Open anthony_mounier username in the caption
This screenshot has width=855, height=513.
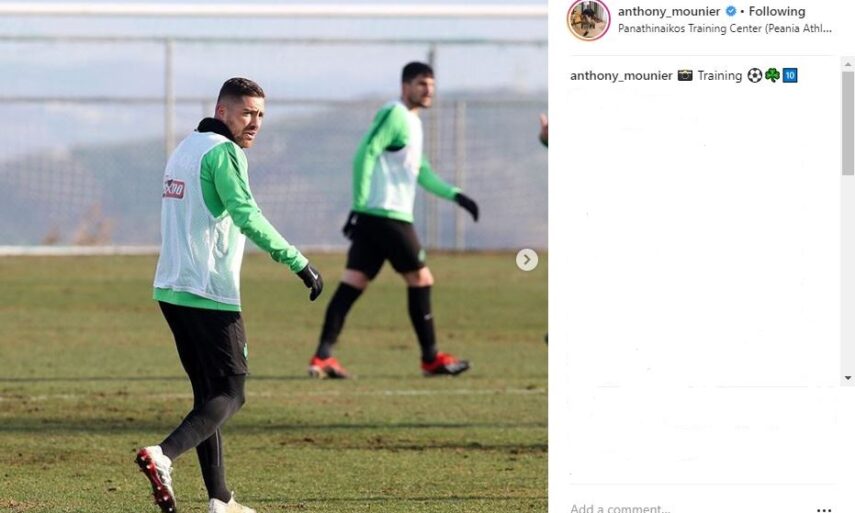pos(621,76)
